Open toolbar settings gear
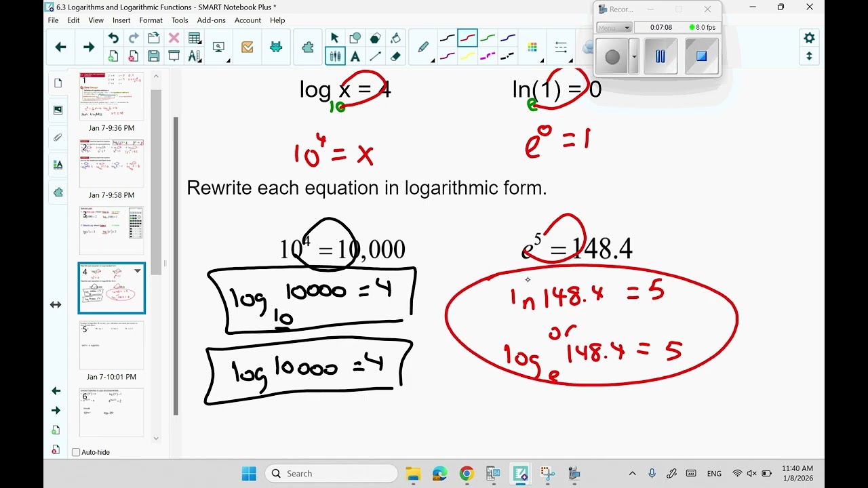The height and width of the screenshot is (488, 868). click(809, 38)
